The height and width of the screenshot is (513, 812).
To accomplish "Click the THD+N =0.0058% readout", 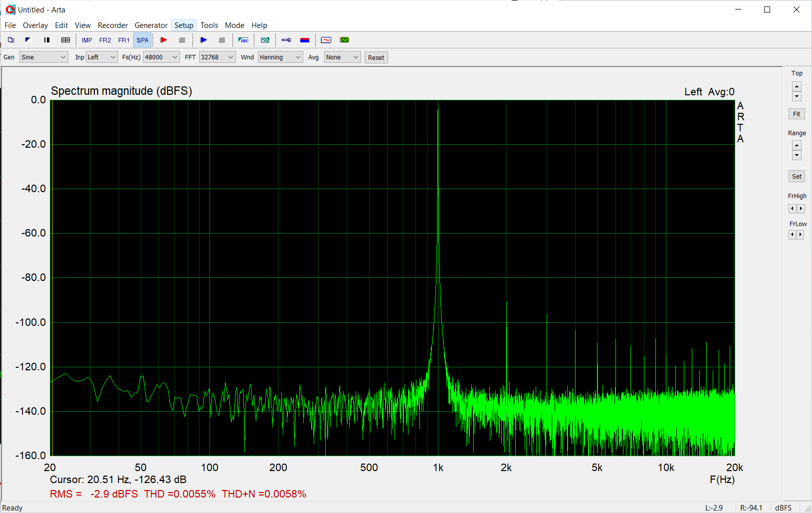I will [264, 494].
